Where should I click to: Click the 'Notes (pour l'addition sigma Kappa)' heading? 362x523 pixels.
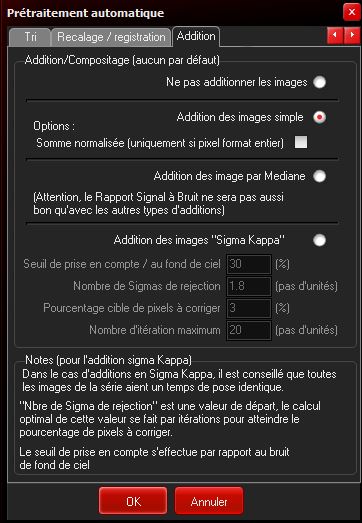(108, 360)
